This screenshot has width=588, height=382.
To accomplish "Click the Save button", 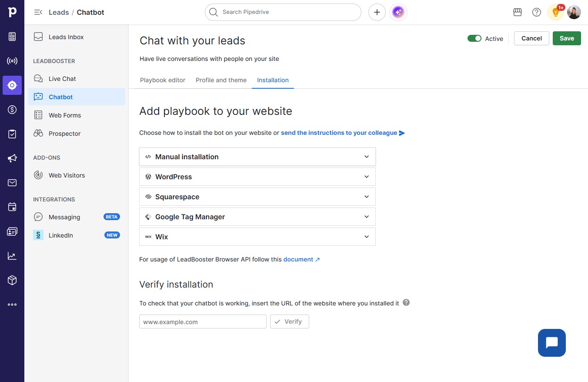I will (567, 38).
